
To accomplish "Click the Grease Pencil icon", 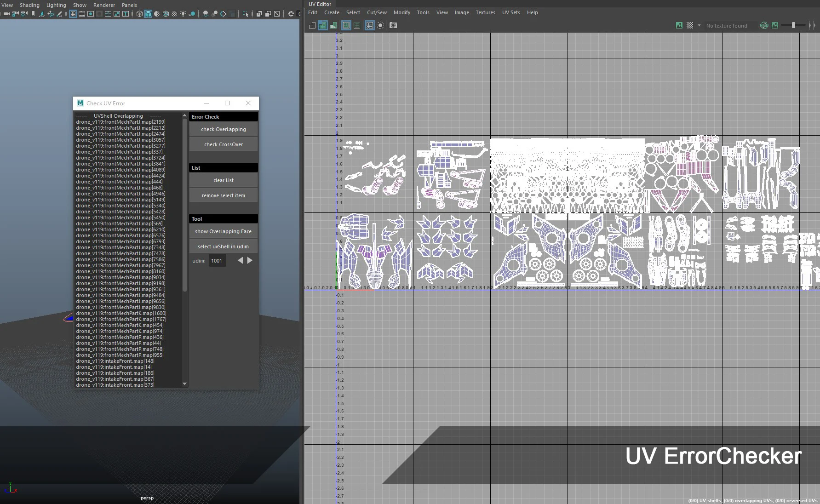I will pos(59,14).
